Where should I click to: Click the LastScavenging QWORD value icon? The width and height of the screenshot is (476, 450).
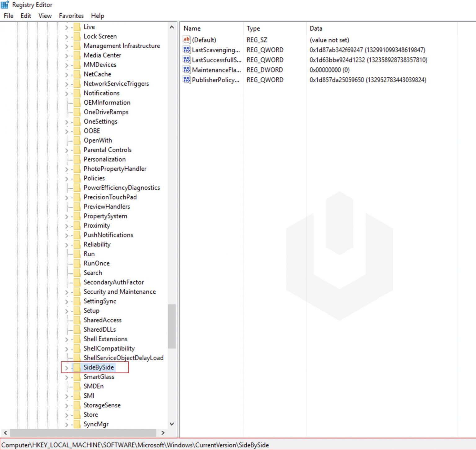(187, 50)
